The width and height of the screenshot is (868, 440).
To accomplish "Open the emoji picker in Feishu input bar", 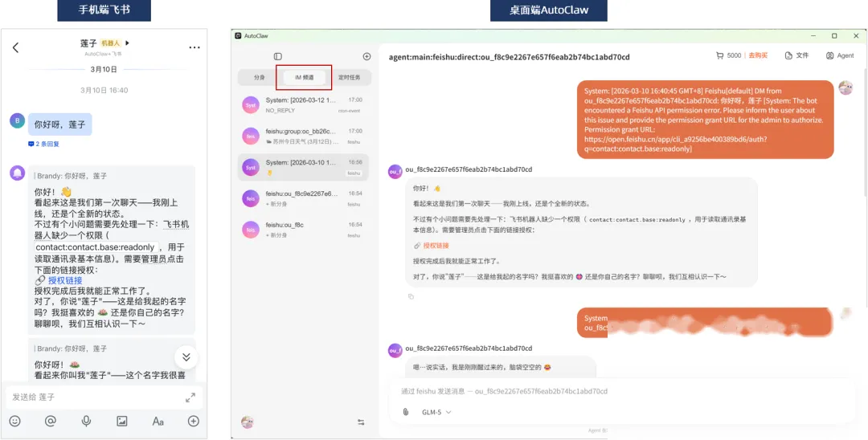I will [15, 422].
